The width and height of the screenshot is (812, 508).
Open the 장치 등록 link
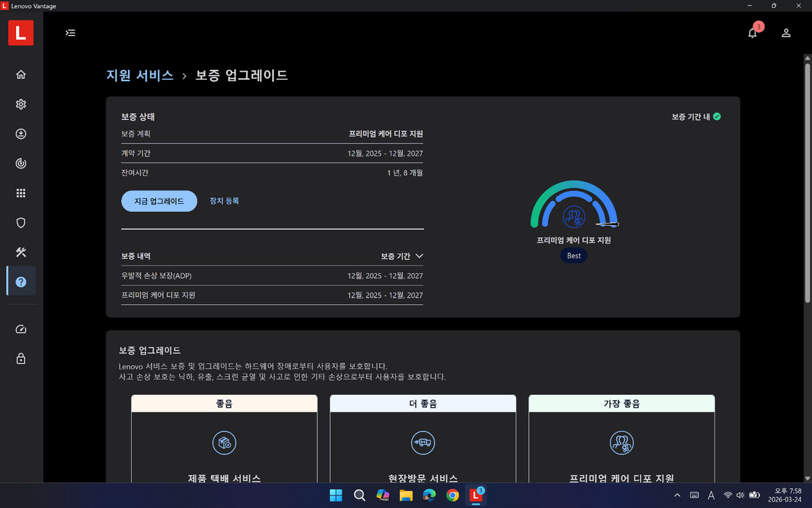(x=224, y=200)
